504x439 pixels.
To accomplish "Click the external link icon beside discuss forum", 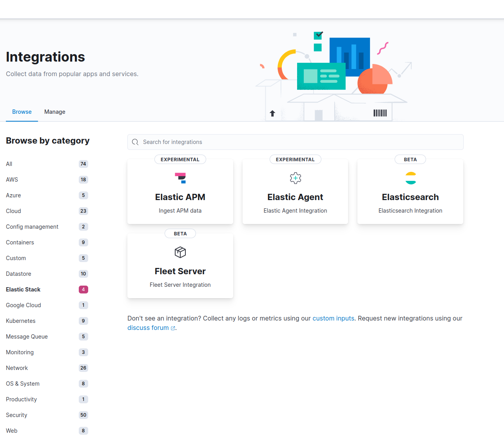I will tap(173, 328).
